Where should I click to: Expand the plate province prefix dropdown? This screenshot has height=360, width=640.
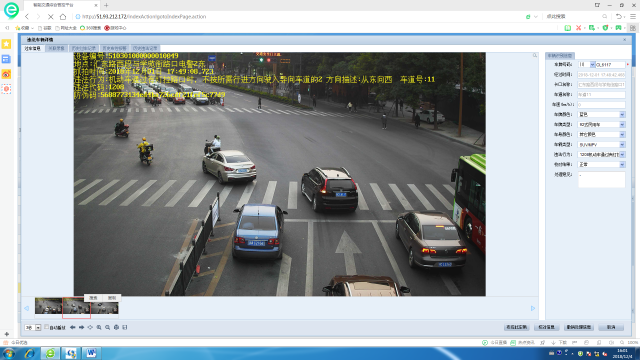coord(592,64)
